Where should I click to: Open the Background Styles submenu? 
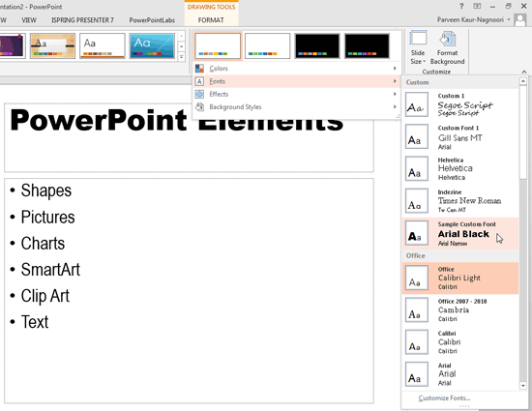point(296,106)
